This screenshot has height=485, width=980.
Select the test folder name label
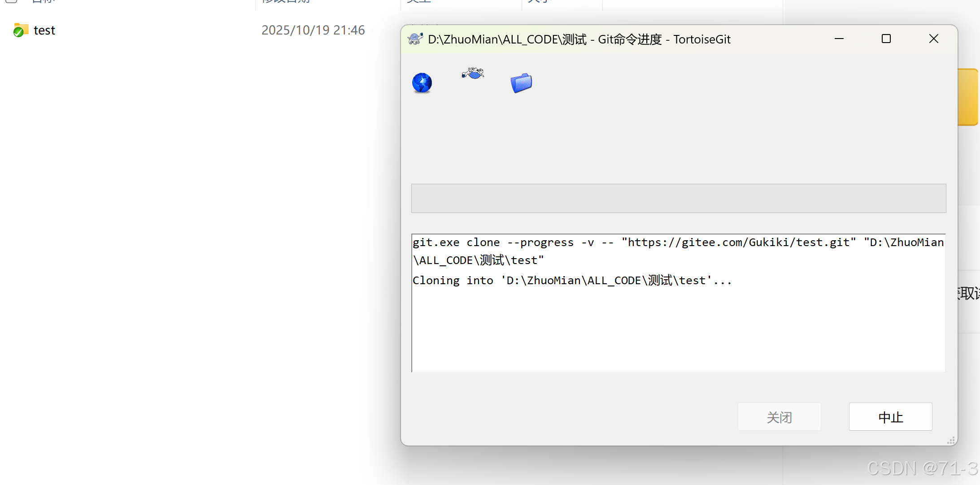tap(44, 30)
